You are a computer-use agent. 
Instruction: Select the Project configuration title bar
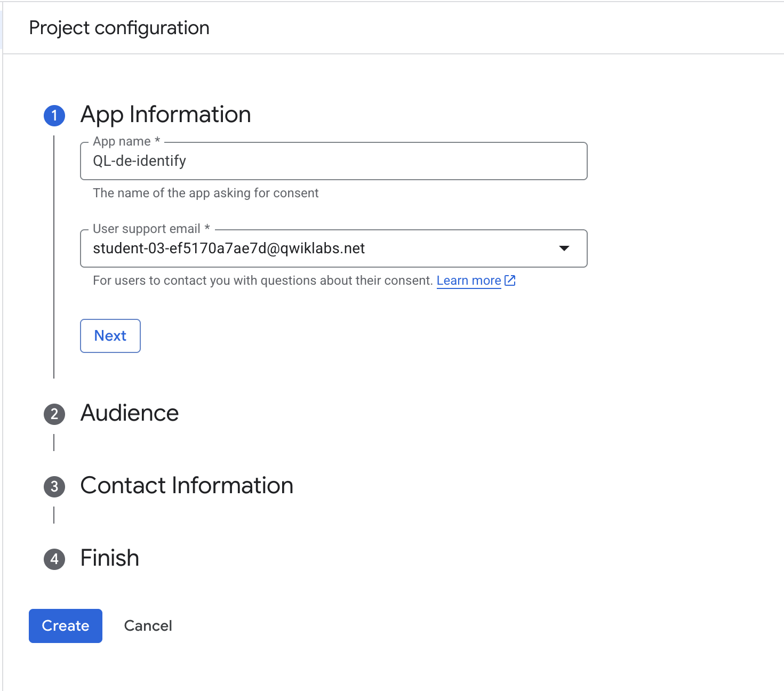(x=119, y=27)
